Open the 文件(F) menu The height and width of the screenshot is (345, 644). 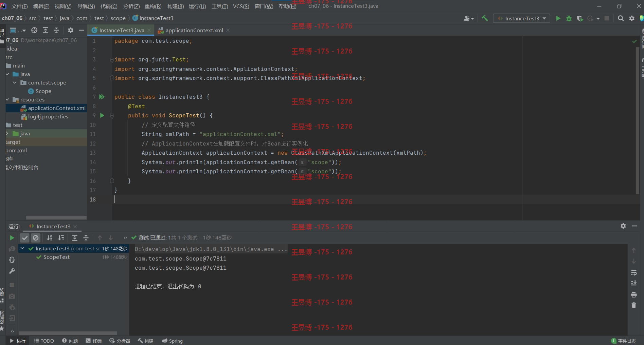pyautogui.click(x=19, y=6)
